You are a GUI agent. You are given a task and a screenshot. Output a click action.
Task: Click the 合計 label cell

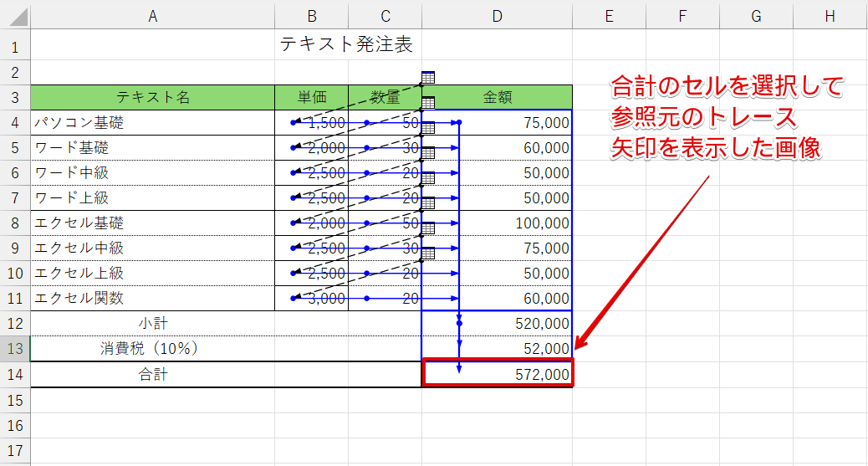tap(153, 374)
